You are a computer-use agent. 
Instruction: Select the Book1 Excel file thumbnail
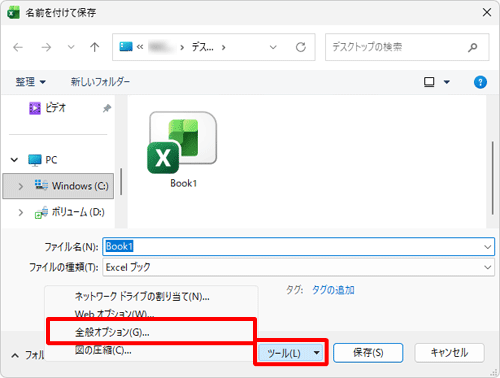(x=183, y=150)
